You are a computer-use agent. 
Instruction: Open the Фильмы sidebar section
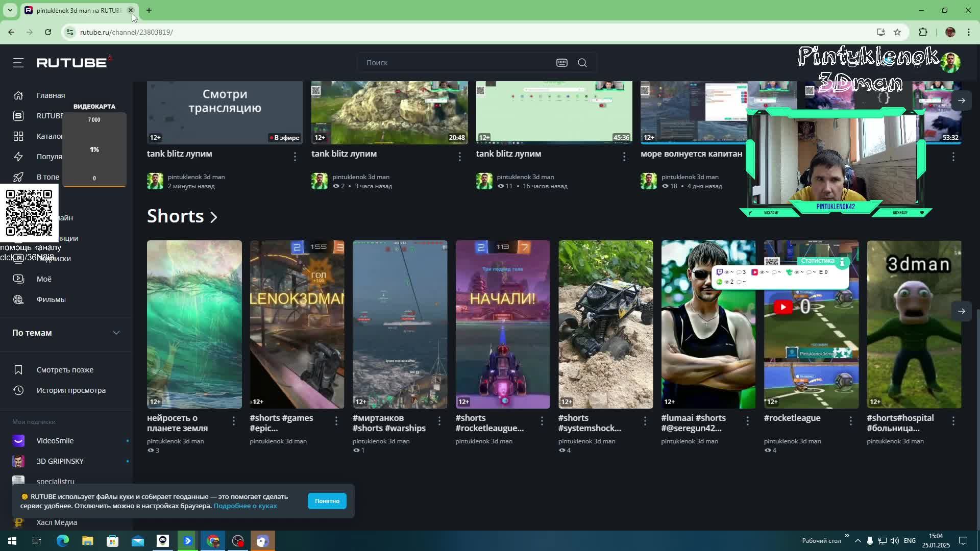51,299
